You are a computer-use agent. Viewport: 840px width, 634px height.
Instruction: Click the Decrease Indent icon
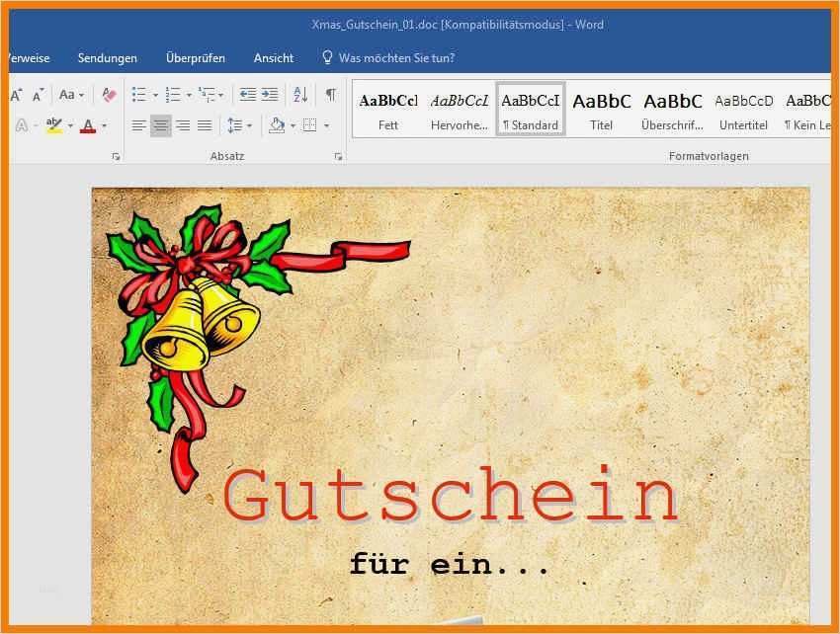tap(244, 94)
